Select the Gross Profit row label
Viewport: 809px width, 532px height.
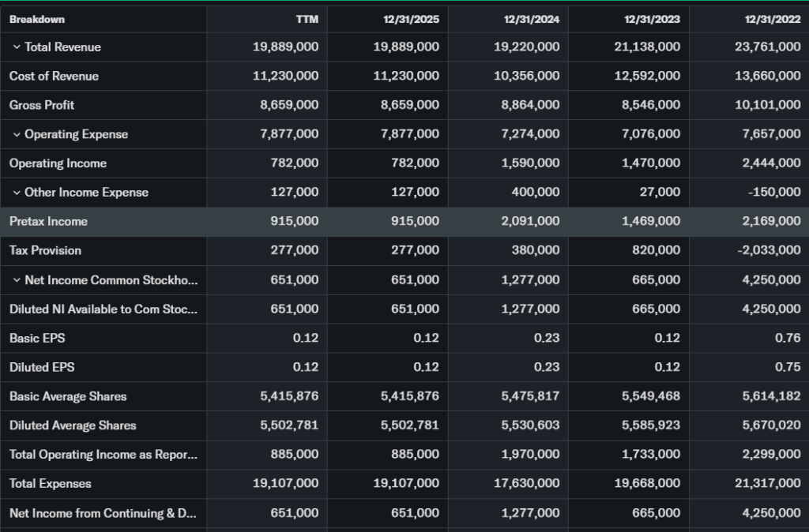coord(42,105)
